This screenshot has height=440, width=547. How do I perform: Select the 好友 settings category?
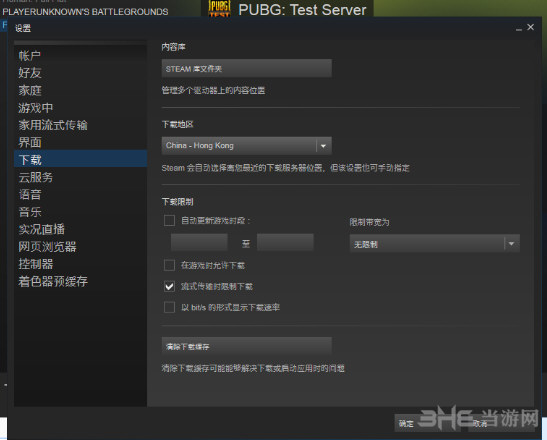point(80,73)
